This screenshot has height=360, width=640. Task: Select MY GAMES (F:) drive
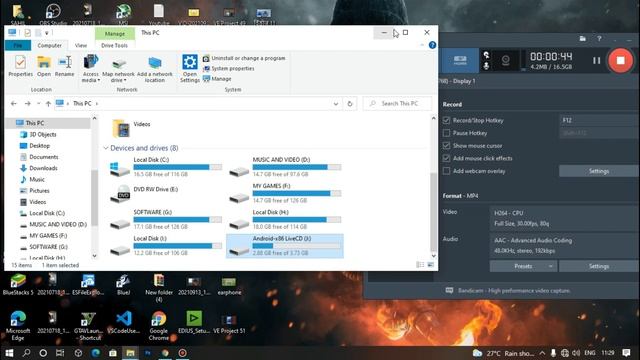click(284, 193)
